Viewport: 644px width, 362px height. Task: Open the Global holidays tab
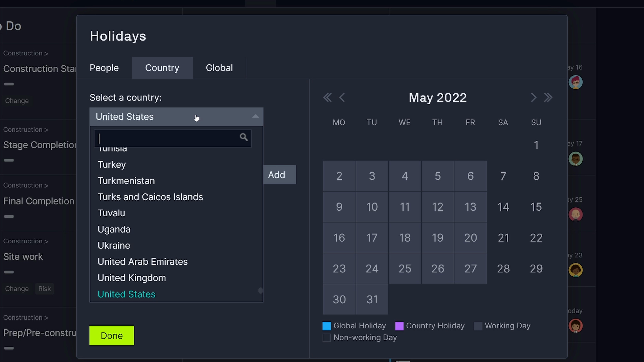[x=219, y=68]
